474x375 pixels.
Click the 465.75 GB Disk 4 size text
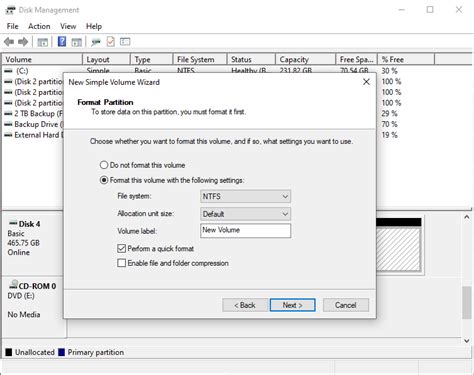23,243
